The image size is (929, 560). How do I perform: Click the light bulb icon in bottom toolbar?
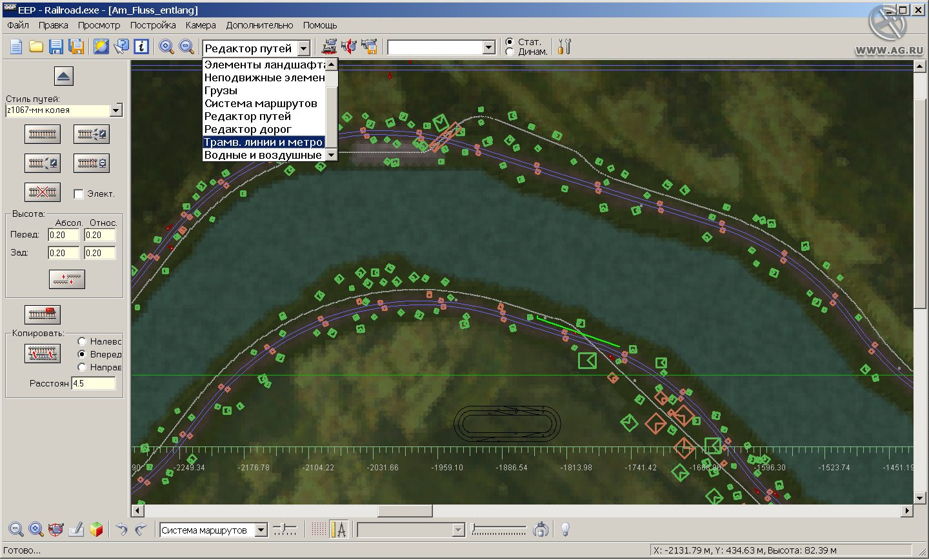tap(565, 530)
